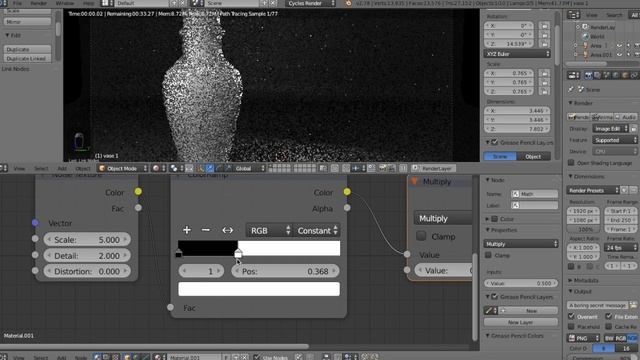Open Multiply operation dropdown on node
The width and height of the screenshot is (640, 360).
pyautogui.click(x=443, y=218)
